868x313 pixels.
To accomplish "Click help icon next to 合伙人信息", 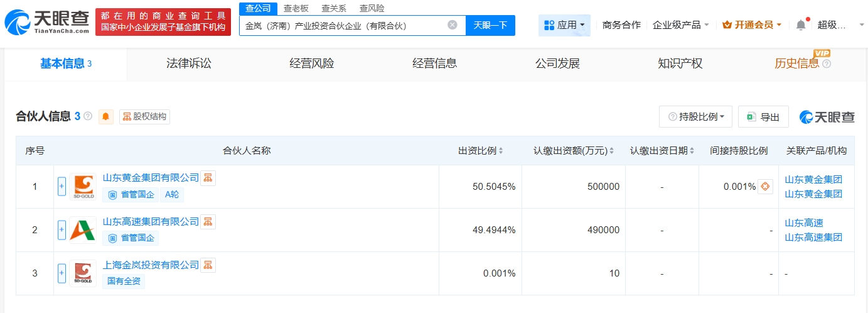I will 88,116.
